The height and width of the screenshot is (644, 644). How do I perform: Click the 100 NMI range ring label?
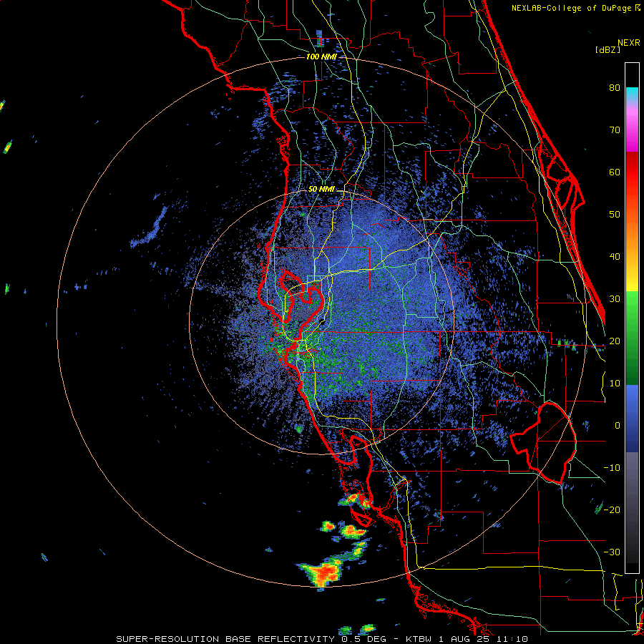(321, 57)
